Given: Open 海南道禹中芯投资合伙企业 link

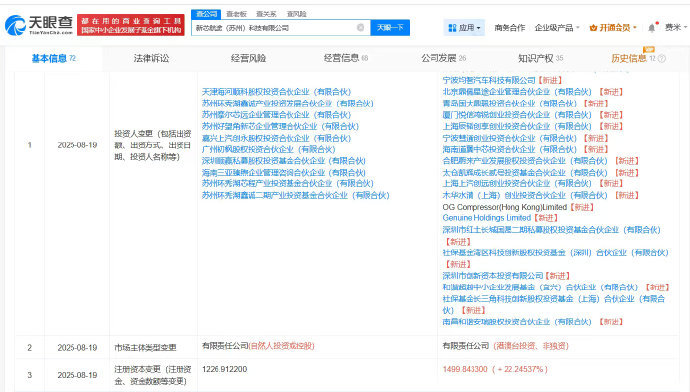Looking at the screenshot, I should [x=509, y=150].
